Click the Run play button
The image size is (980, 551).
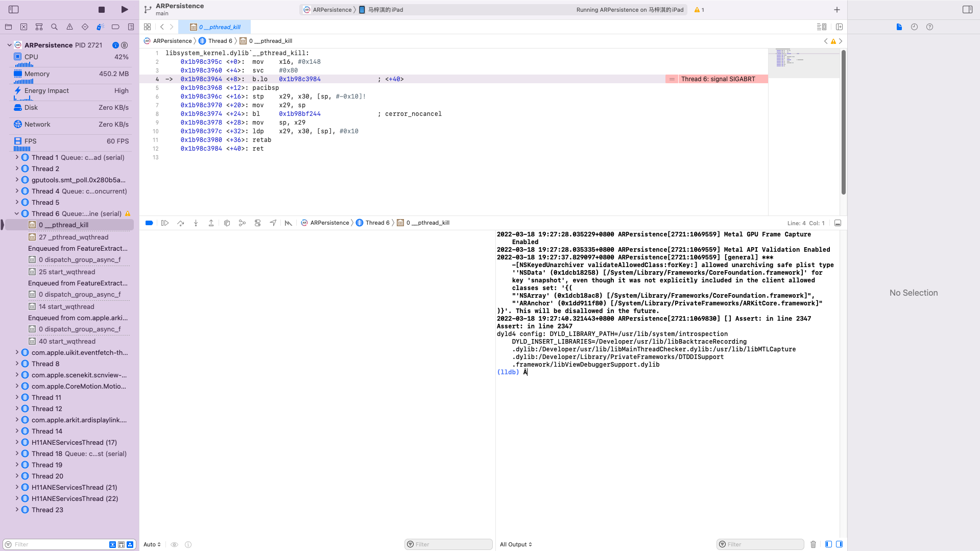click(x=125, y=10)
